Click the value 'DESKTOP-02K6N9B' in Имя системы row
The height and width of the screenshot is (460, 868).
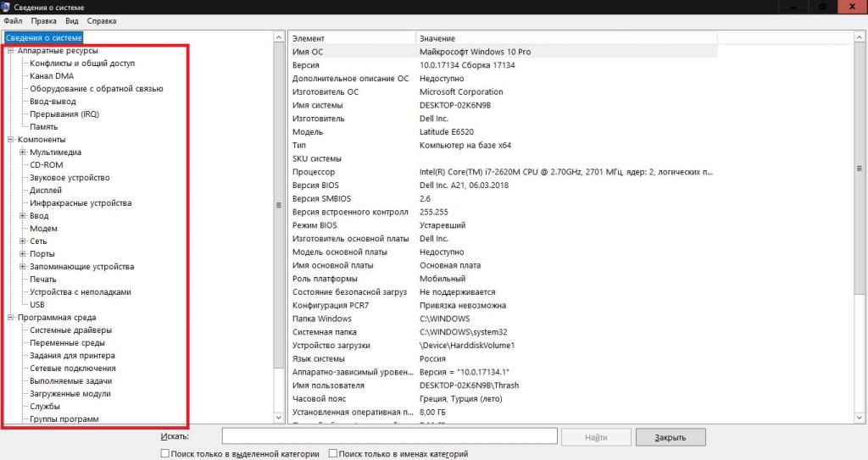455,105
